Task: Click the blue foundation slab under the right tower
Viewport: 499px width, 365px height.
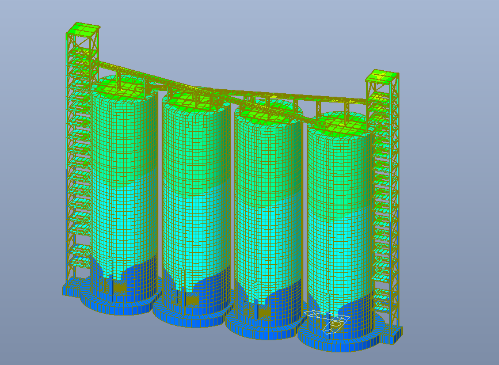Action: pos(392,335)
